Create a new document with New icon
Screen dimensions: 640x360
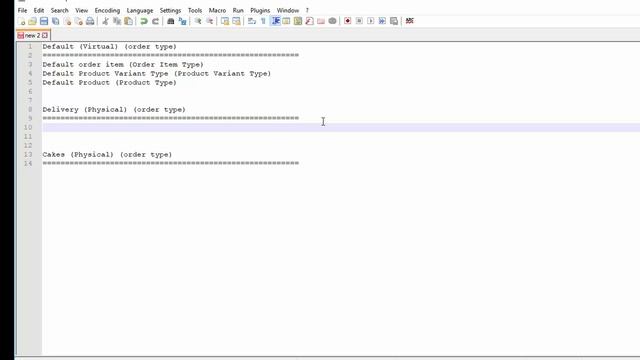21,21
